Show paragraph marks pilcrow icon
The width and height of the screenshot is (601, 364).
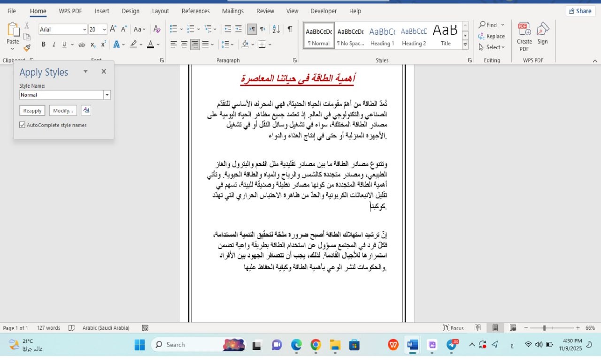pyautogui.click(x=290, y=29)
